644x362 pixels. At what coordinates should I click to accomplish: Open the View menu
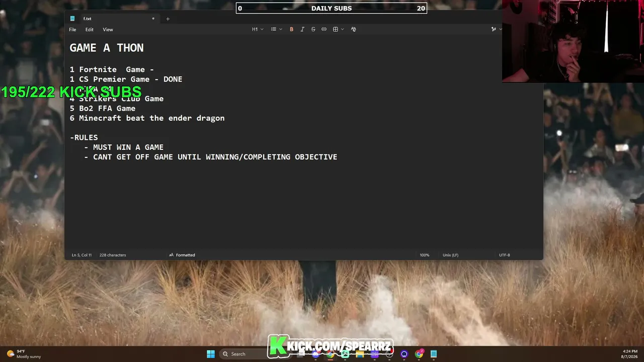108,30
